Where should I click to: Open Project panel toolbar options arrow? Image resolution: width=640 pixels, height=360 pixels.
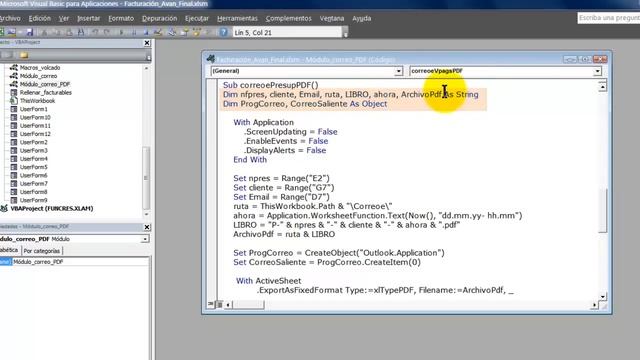148,56
